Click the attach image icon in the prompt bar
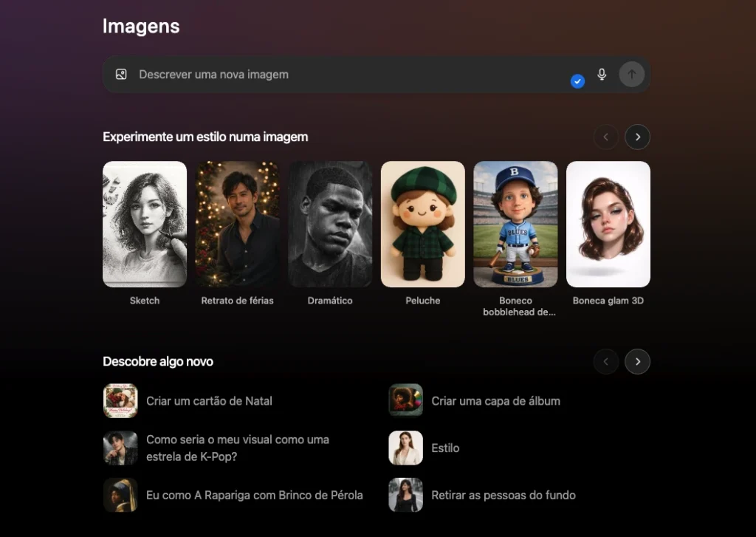Image resolution: width=756 pixels, height=537 pixels. pyautogui.click(x=120, y=74)
